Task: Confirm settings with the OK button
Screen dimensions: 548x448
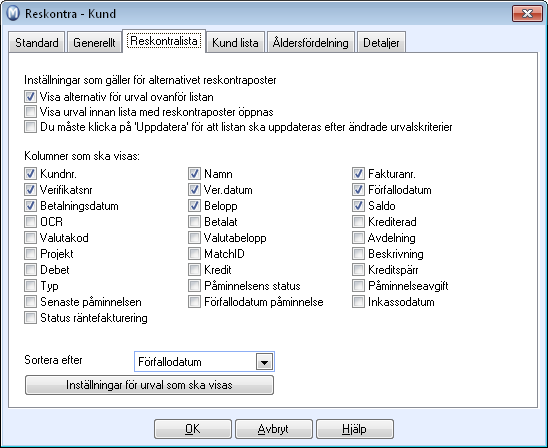Action: click(x=193, y=429)
